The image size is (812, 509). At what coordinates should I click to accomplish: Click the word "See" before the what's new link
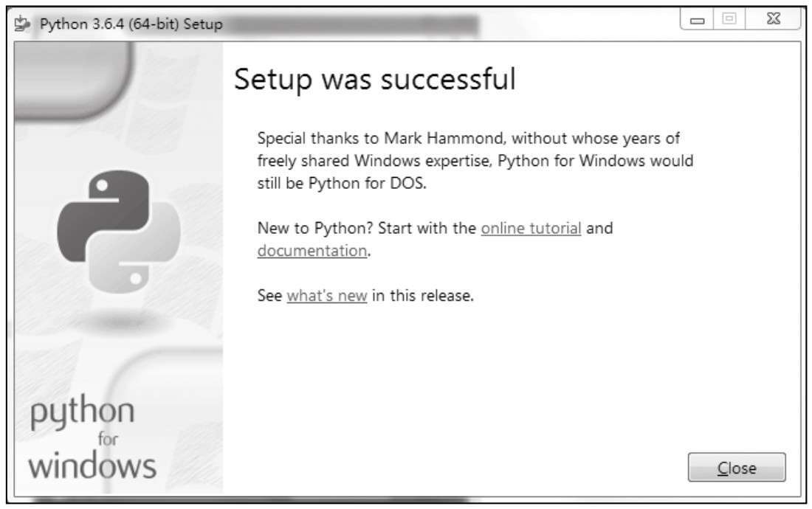click(x=269, y=297)
